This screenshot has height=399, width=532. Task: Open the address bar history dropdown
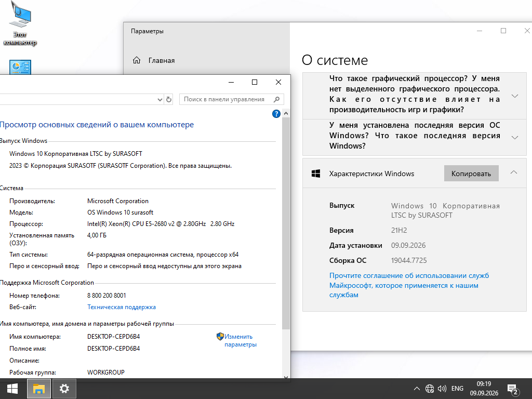160,100
